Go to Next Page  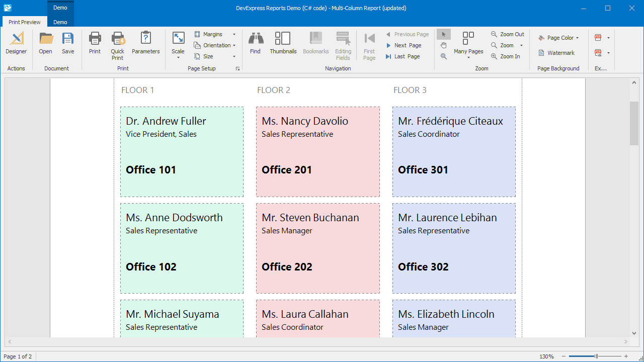point(404,45)
